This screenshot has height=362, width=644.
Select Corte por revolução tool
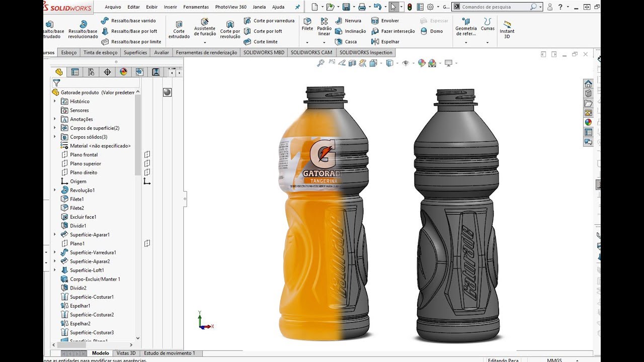(x=230, y=30)
